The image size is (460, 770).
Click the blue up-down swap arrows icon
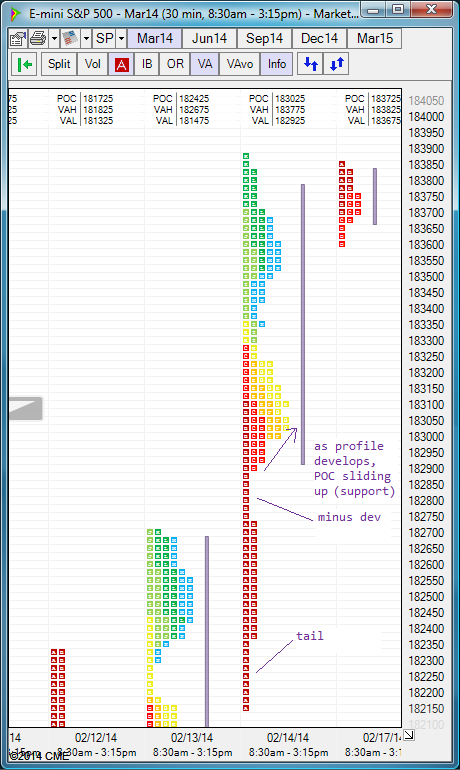(337, 64)
